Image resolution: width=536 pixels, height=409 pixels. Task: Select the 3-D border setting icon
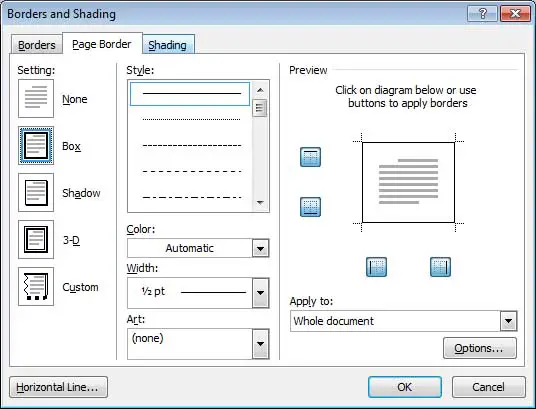pyautogui.click(x=36, y=239)
